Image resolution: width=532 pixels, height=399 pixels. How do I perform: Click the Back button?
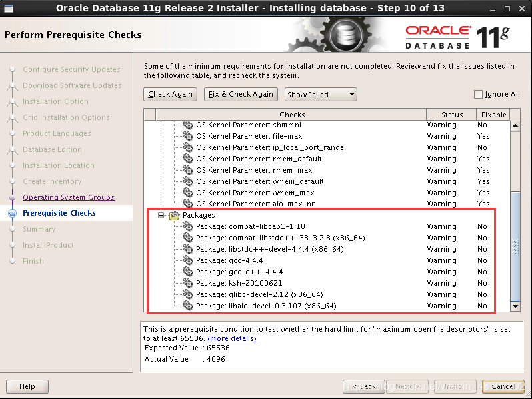[x=364, y=386]
